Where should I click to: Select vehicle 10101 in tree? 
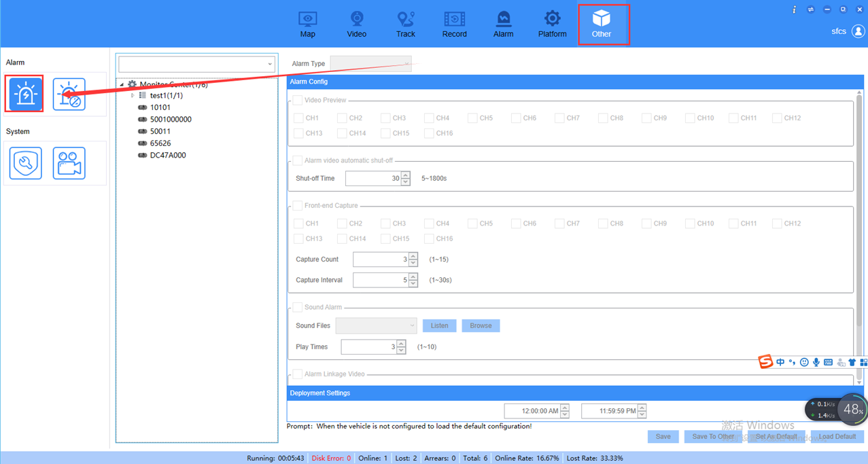[160, 107]
